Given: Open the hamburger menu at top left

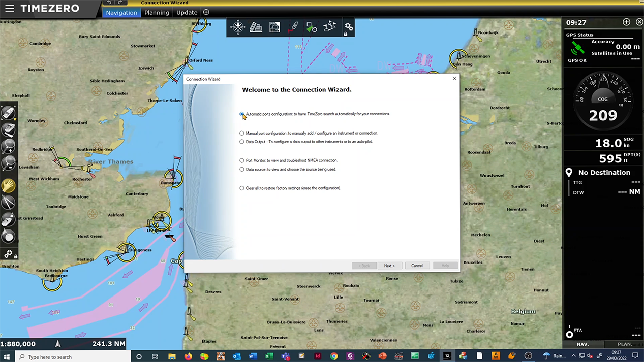Looking at the screenshot, I should click(9, 8).
